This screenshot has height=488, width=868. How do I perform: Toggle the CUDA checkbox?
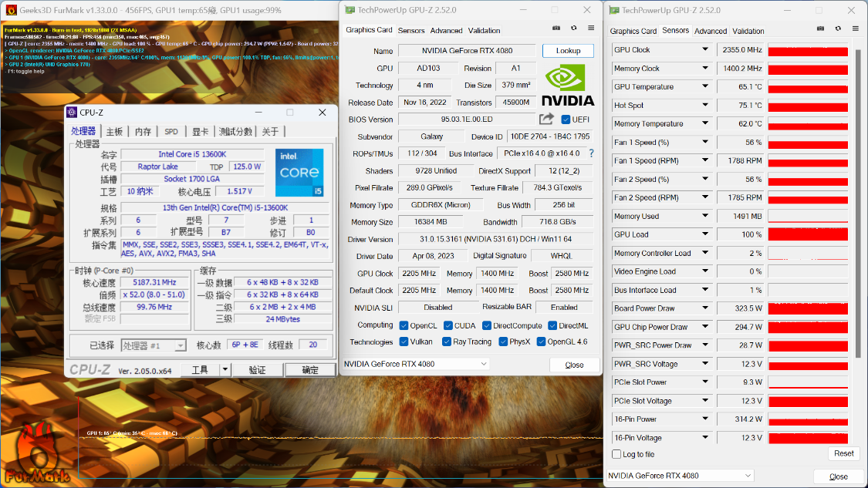(448, 325)
